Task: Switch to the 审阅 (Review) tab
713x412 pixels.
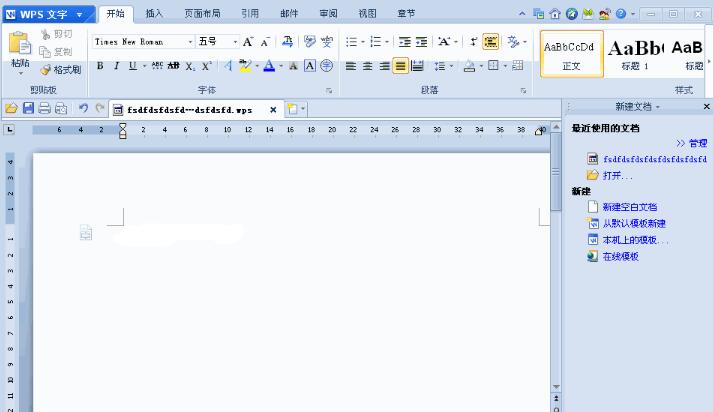Action: (x=328, y=14)
